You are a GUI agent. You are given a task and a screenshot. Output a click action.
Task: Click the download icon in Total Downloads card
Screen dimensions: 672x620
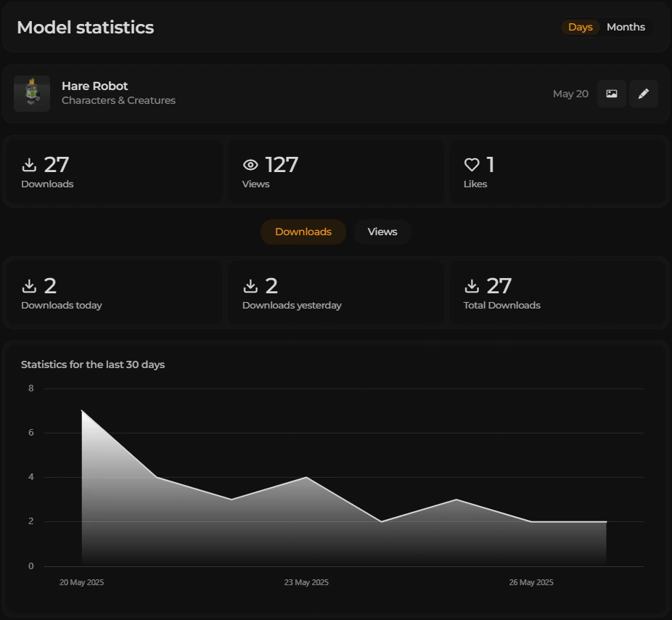(x=472, y=286)
